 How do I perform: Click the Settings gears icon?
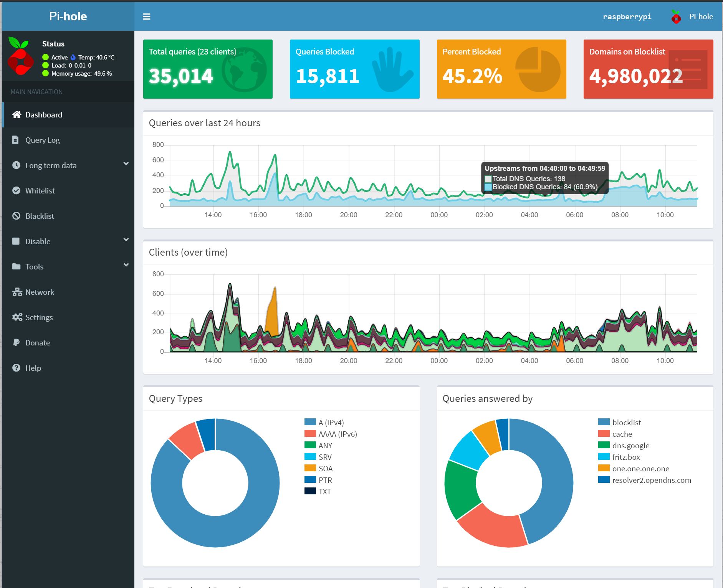click(17, 317)
